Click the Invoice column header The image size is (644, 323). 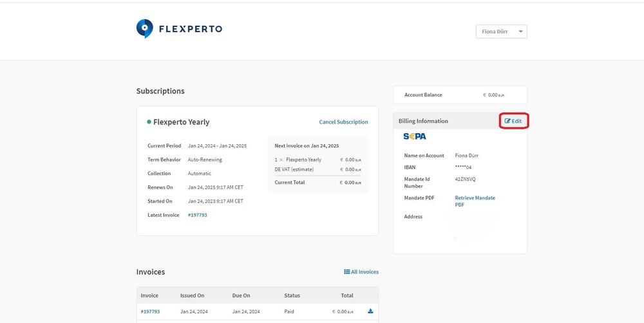tap(149, 295)
